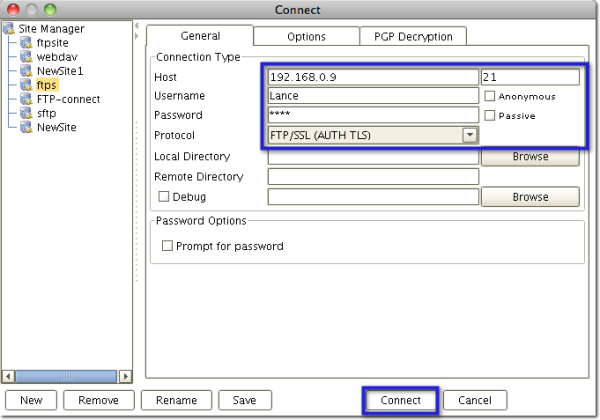The width and height of the screenshot is (600, 420).
Task: Click the Debug file path field
Action: (373, 197)
